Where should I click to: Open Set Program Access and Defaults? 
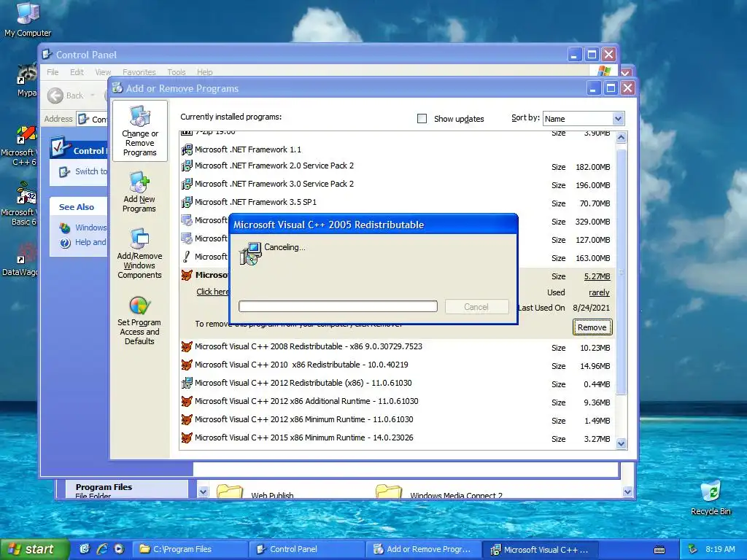(x=139, y=320)
